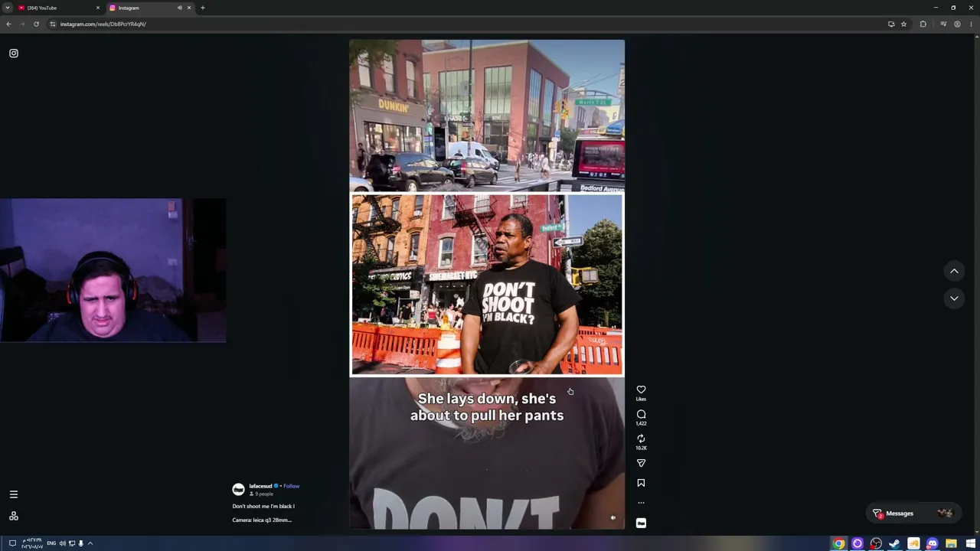Open the hamburger menu in Instagram's sidebar
This screenshot has width=980, height=551.
coord(14,494)
